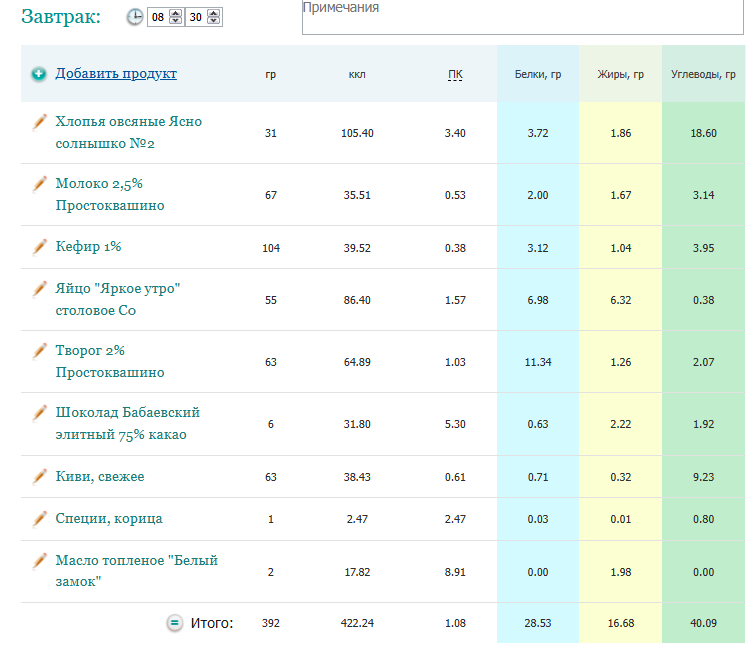Screen dimensions: 746x647
Task: Increase the hour with the up arrow
Action: coord(176,13)
